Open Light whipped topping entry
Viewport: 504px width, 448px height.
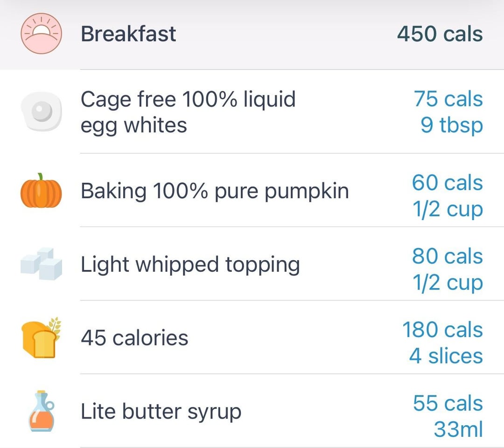pyautogui.click(x=252, y=264)
